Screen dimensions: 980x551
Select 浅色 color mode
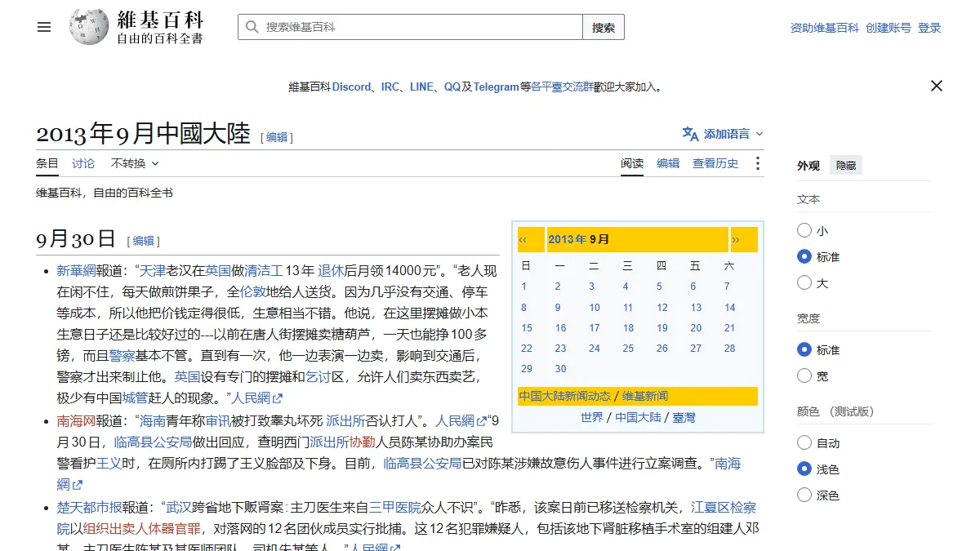[x=804, y=469]
